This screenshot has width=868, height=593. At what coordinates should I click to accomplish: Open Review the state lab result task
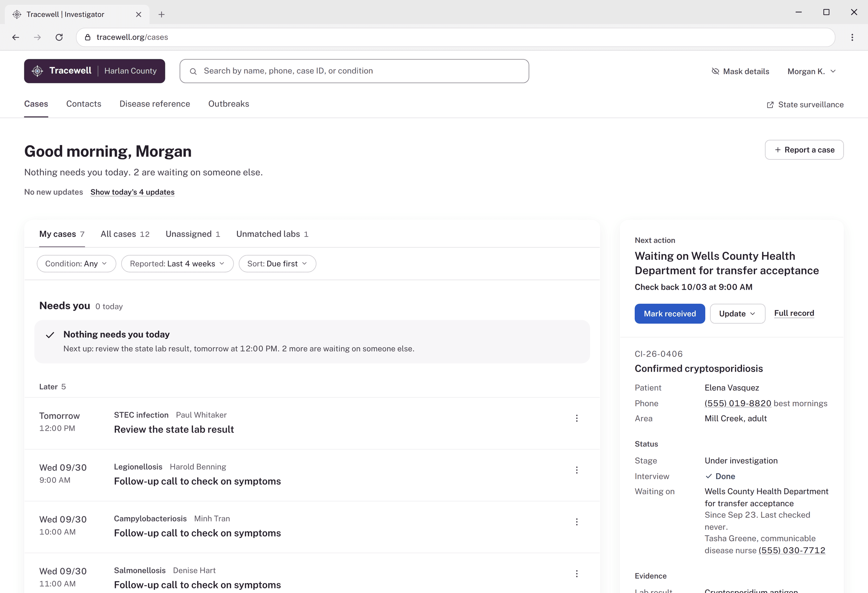(x=312, y=423)
